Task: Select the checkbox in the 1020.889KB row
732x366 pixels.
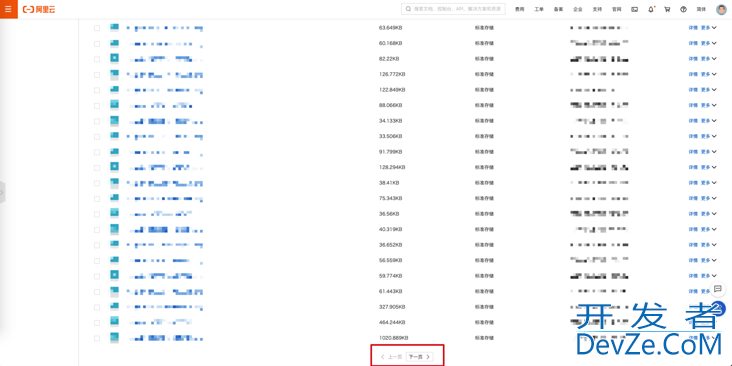Action: coord(97,338)
